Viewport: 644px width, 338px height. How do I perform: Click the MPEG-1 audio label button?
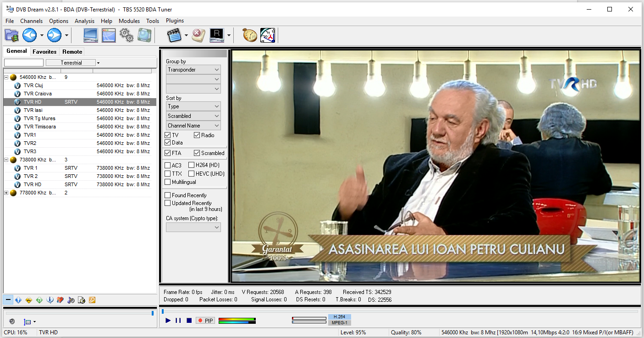(x=340, y=323)
